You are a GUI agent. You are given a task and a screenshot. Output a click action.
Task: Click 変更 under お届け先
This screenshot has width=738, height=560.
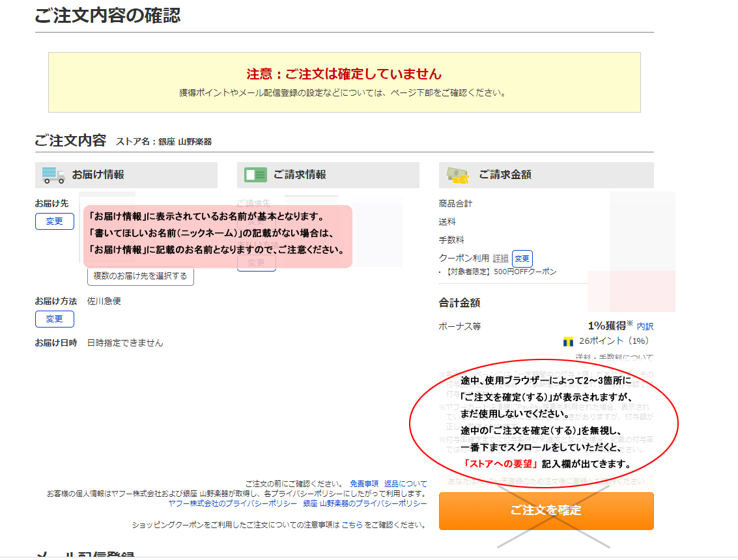point(55,221)
